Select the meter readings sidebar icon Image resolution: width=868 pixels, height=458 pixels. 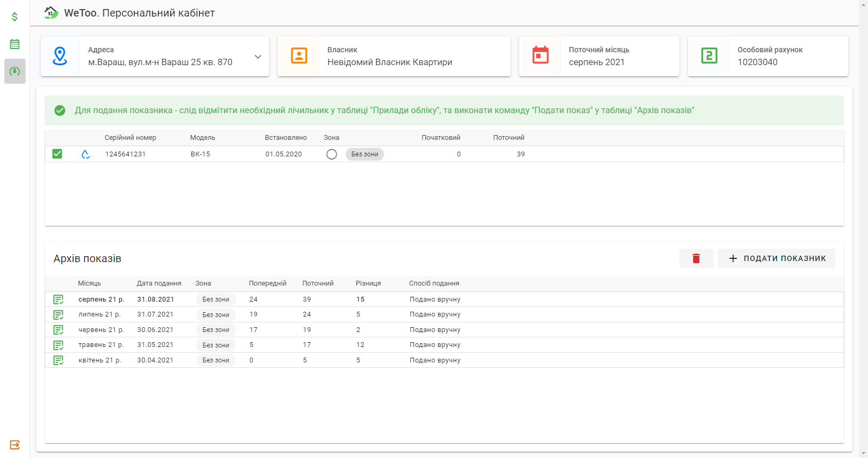pyautogui.click(x=15, y=71)
